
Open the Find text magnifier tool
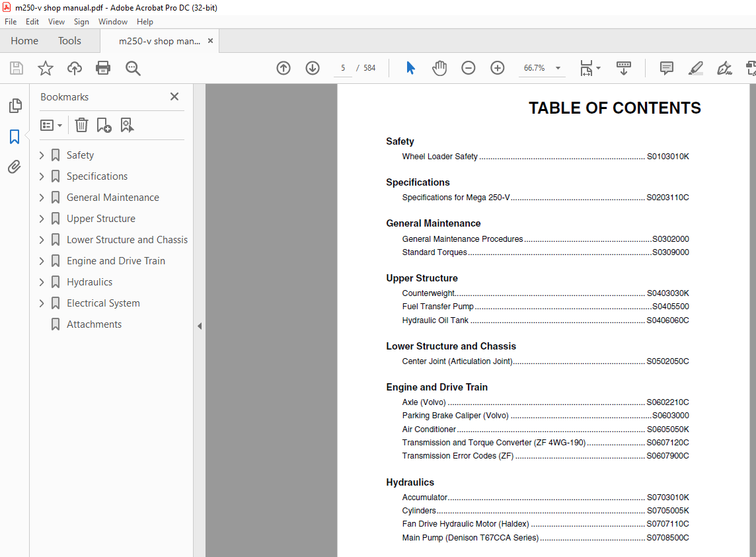[x=133, y=68]
